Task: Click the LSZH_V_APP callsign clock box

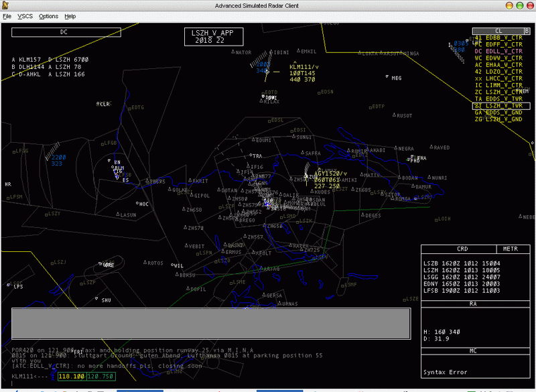Action: pyautogui.click(x=213, y=36)
